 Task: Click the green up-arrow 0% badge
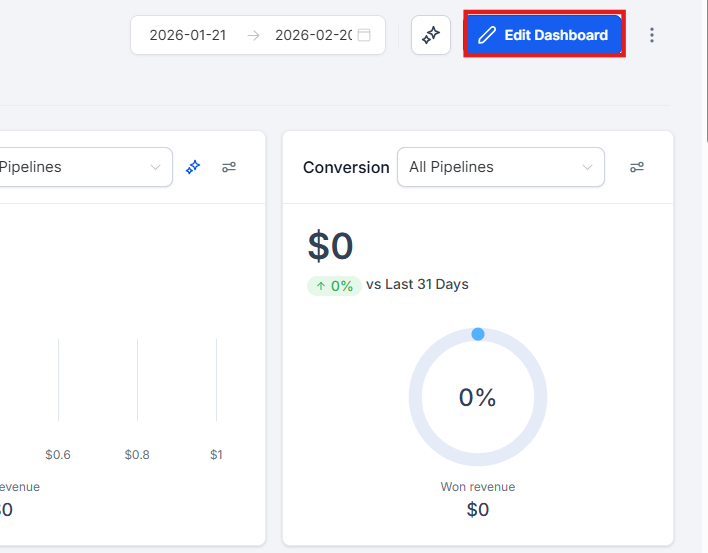[334, 285]
